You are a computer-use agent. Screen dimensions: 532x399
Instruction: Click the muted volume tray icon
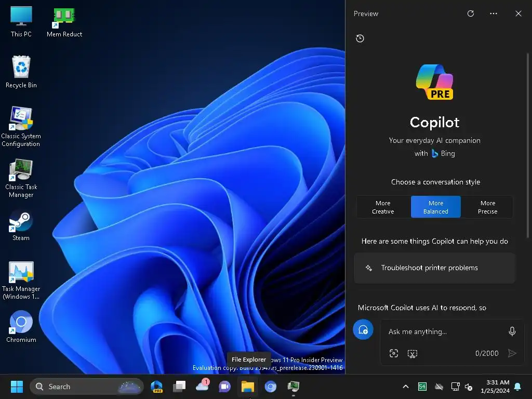point(469,387)
